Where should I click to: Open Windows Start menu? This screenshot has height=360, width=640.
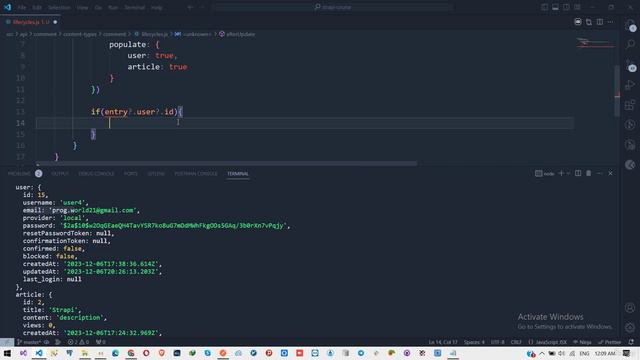pyautogui.click(x=7, y=353)
